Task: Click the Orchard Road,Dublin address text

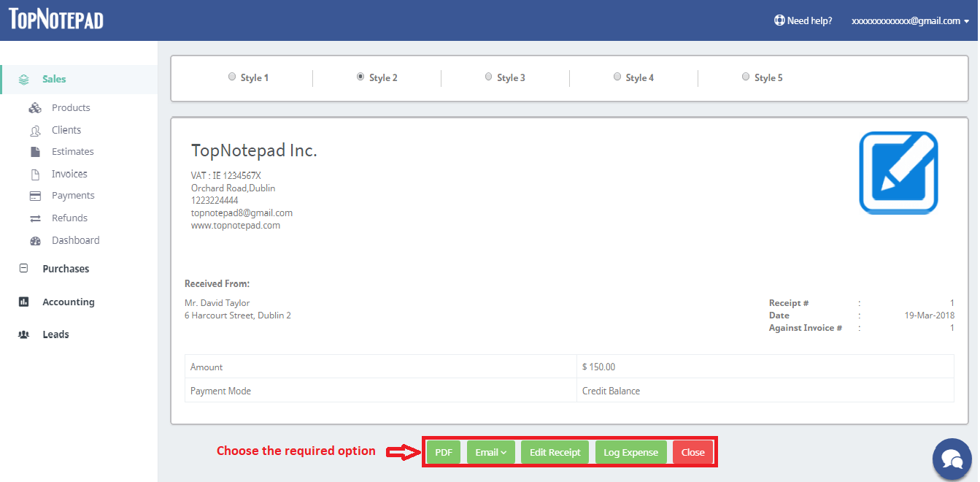Action: coord(233,188)
